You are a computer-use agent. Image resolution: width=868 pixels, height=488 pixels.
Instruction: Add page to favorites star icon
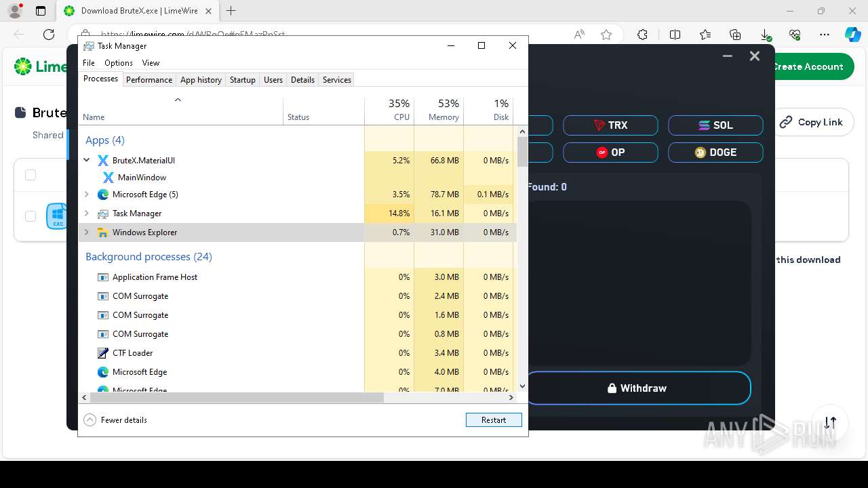[606, 35]
